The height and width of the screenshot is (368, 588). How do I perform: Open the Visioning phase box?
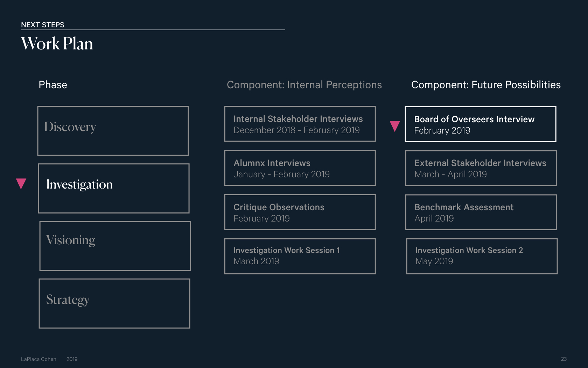click(115, 246)
